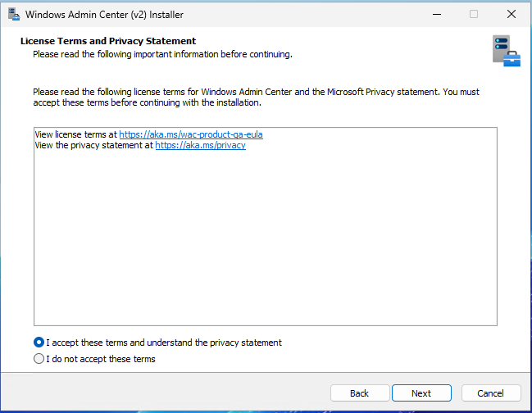
Task: Select the accept terms radio button
Action: click(39, 343)
